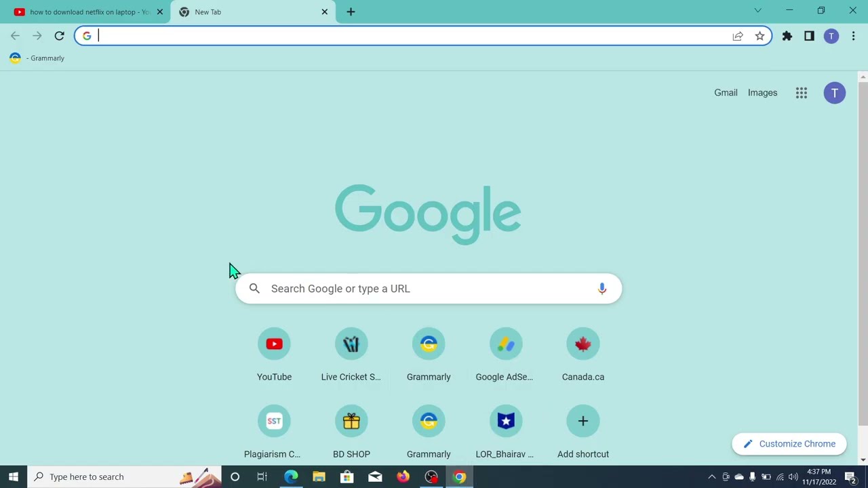Open the clock showing 4:37 PM
Image resolution: width=868 pixels, height=488 pixels.
819,476
